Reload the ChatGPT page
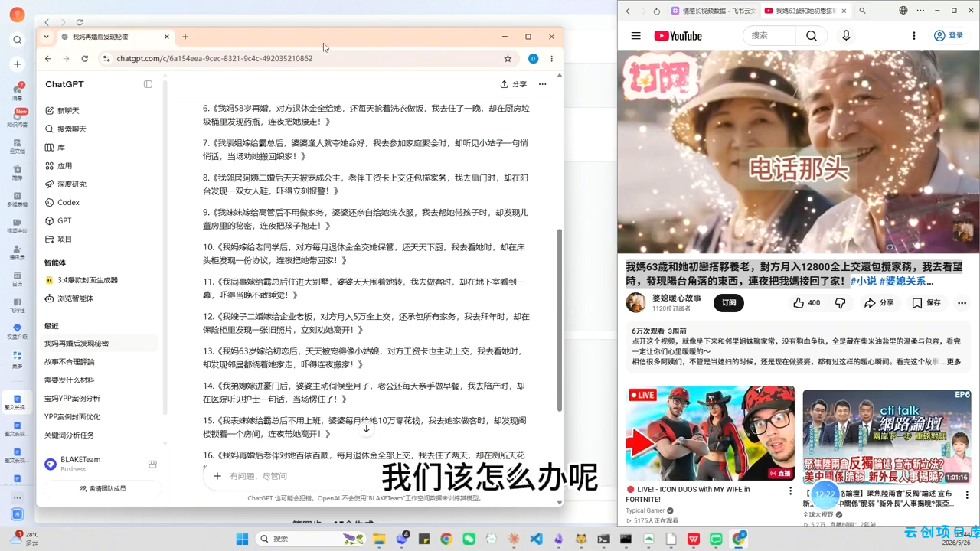The height and width of the screenshot is (551, 980). (84, 58)
